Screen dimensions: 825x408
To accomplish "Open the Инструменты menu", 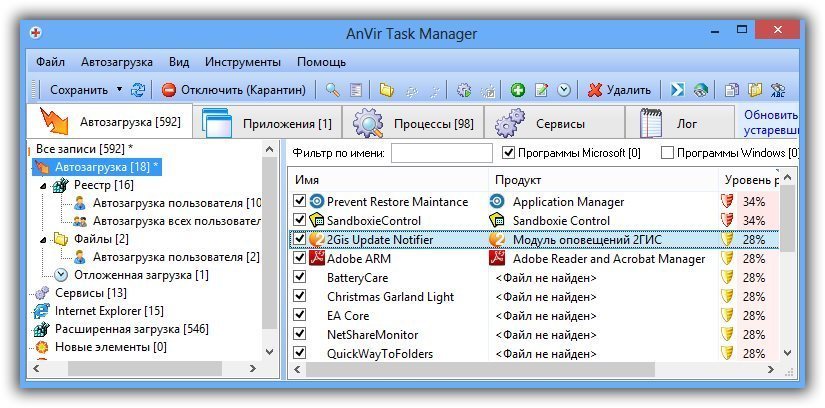I will tap(243, 62).
